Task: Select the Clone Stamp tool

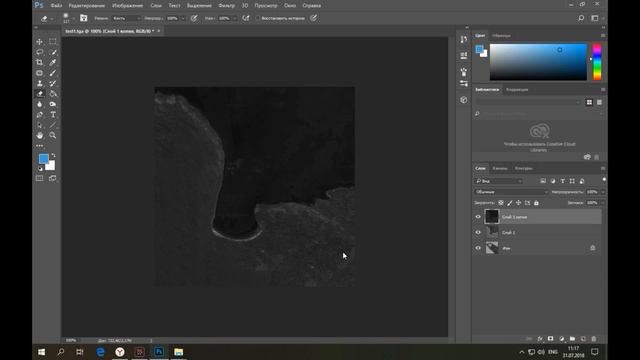Action: [x=40, y=83]
